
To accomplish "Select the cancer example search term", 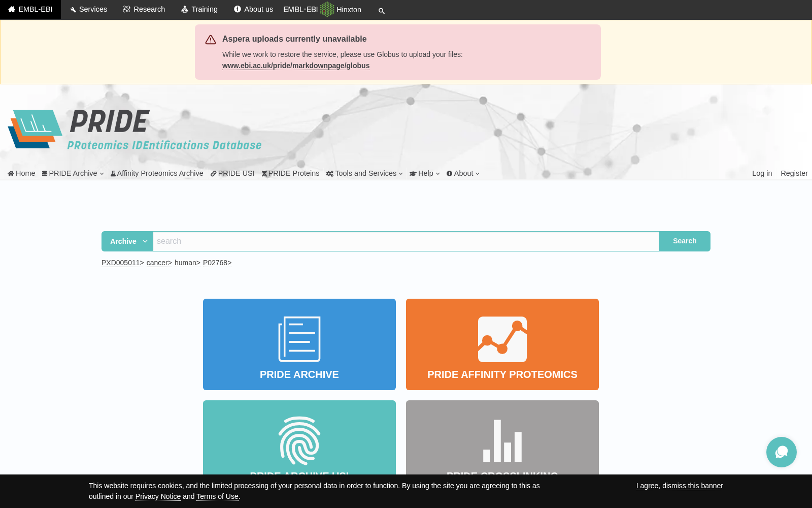I will (159, 263).
